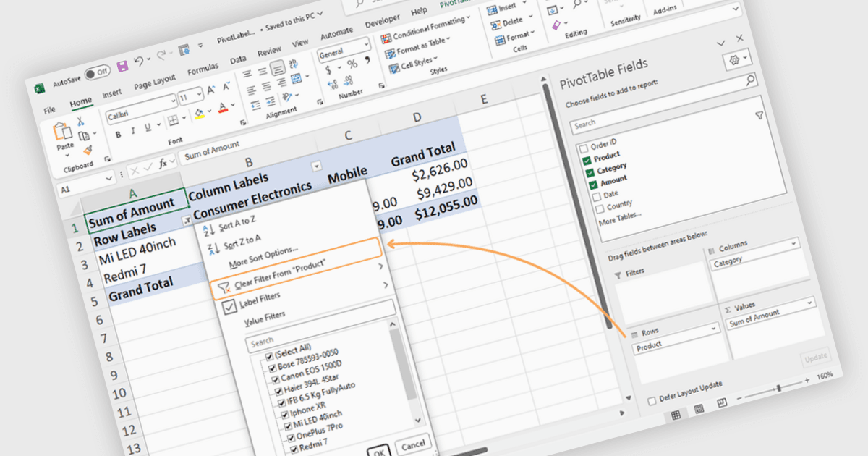
Task: Uncheck Canon EOS 1500D in filter list
Action: click(x=276, y=380)
